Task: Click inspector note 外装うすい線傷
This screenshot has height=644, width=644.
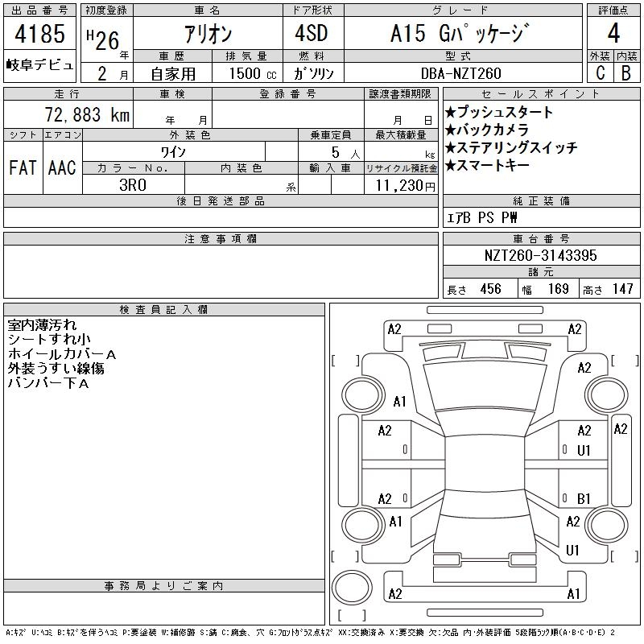Action: tap(56, 369)
